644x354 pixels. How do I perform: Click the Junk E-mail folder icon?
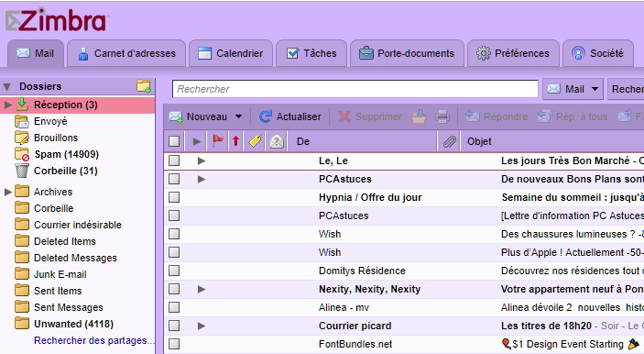tap(22, 274)
